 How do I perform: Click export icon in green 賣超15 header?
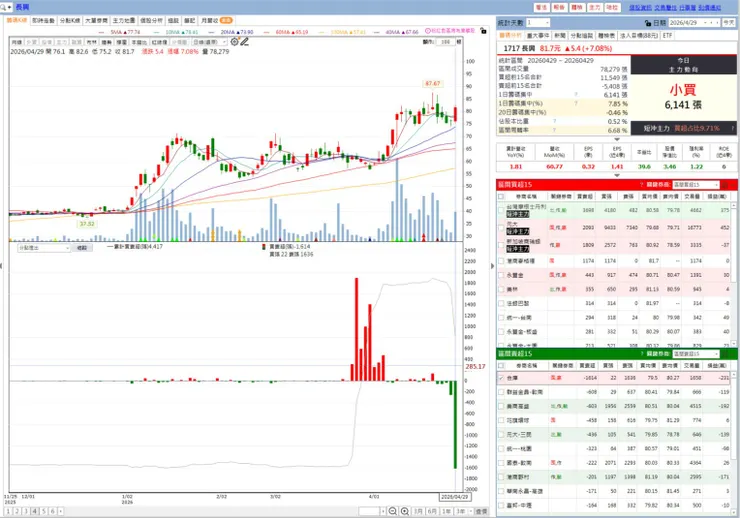725,353
